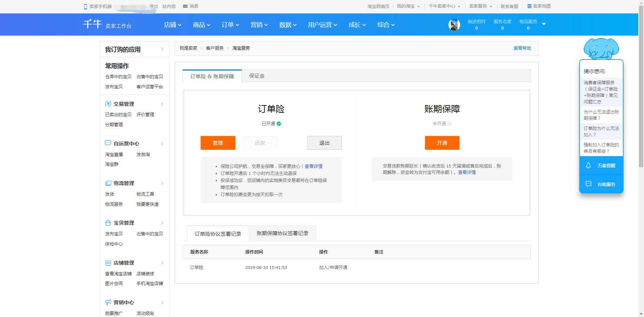The width and height of the screenshot is (644, 317).
Task: Click the 千牛 logo
Action: coord(93,24)
